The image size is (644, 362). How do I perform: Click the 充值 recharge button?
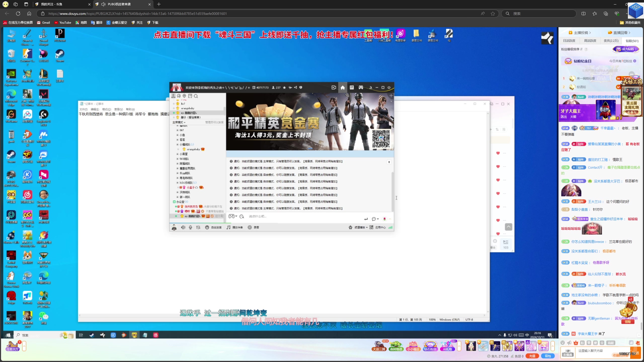point(532,356)
